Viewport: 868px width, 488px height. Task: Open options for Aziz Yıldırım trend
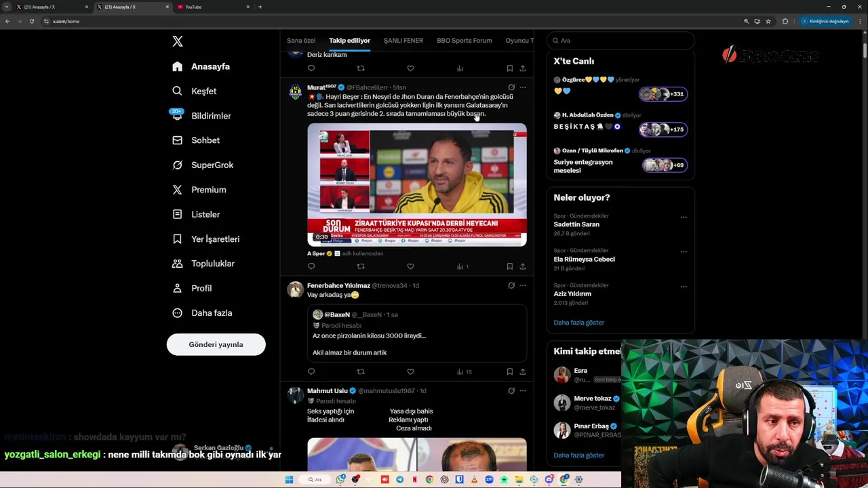[x=684, y=287]
